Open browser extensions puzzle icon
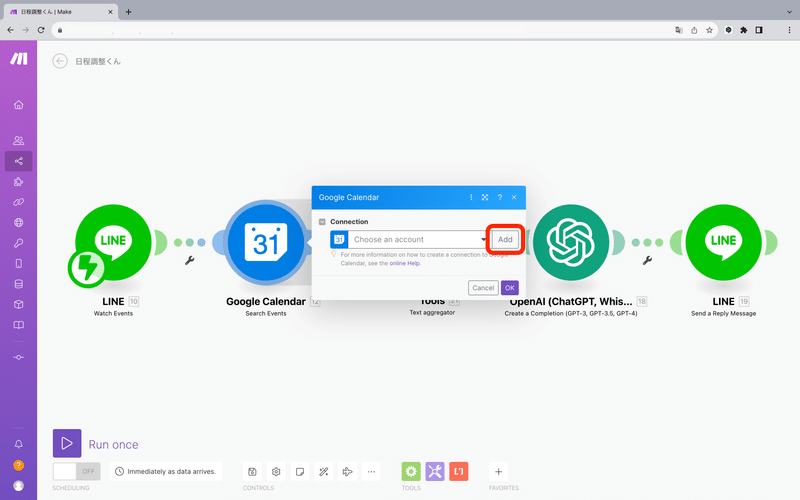This screenshot has height=500, width=800. 744,30
